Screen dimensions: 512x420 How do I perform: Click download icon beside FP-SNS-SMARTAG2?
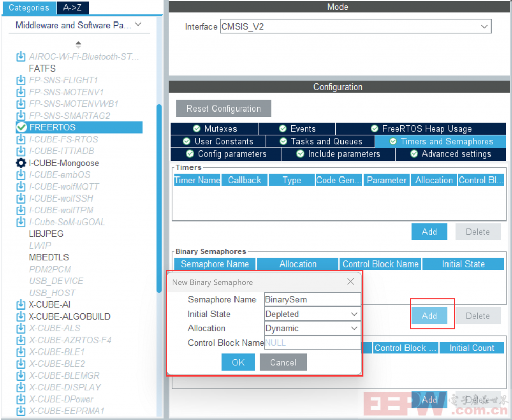(x=20, y=116)
